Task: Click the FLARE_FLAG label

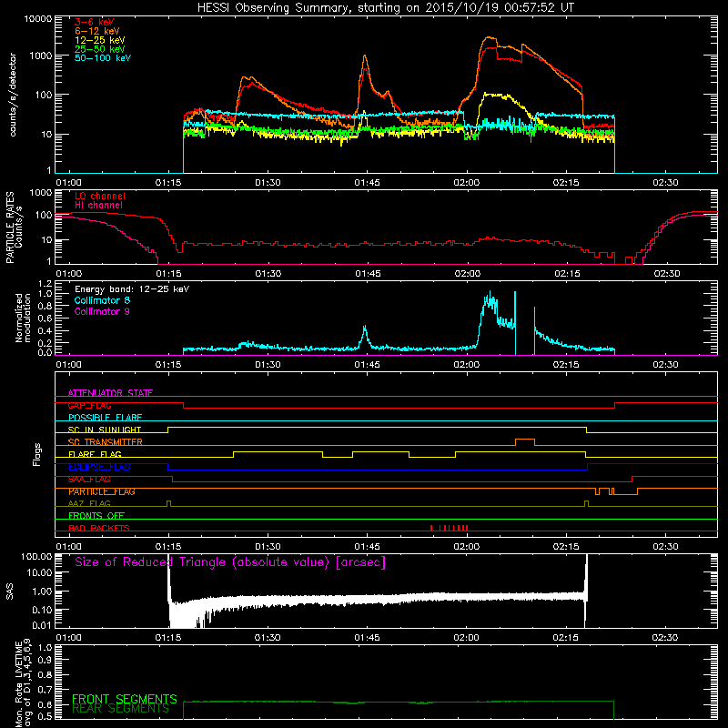Action: [95, 454]
